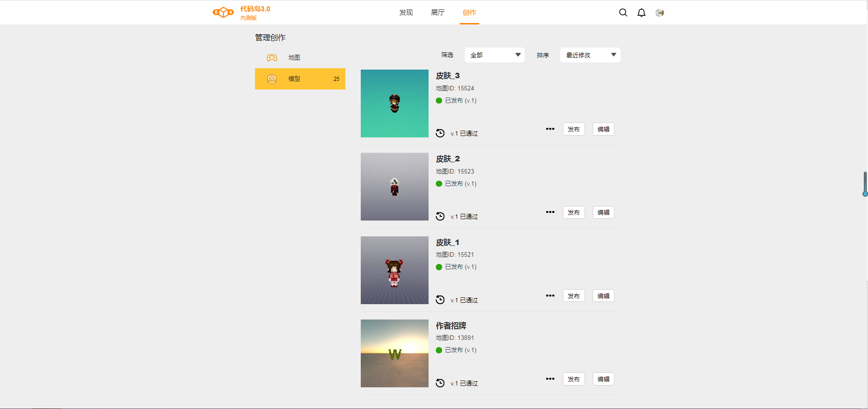Screen dimensions: 868x409
Task: Click 发布 button for 皮肤_2
Action: click(x=574, y=212)
